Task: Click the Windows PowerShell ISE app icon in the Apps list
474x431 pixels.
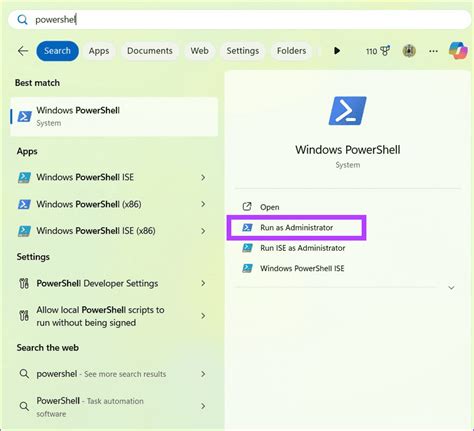Action: 24,177
